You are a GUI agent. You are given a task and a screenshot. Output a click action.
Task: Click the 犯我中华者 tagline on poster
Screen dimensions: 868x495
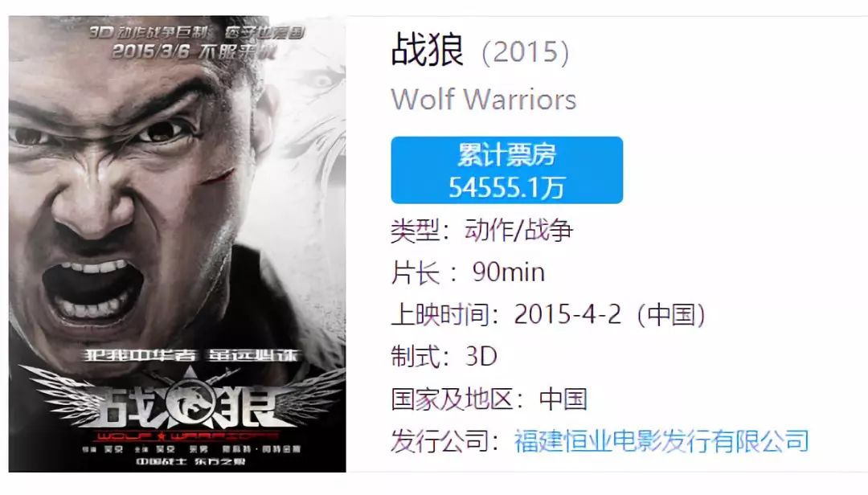(x=140, y=355)
